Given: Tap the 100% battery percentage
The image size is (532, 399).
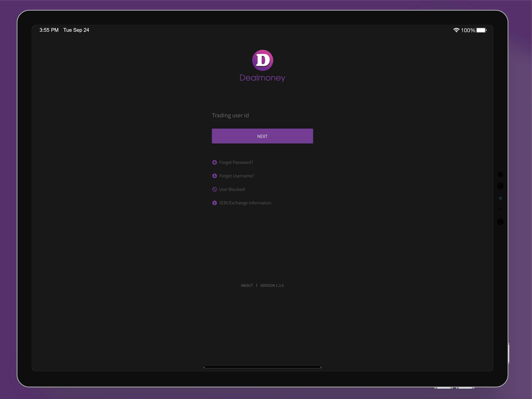Looking at the screenshot, I should pyautogui.click(x=468, y=30).
